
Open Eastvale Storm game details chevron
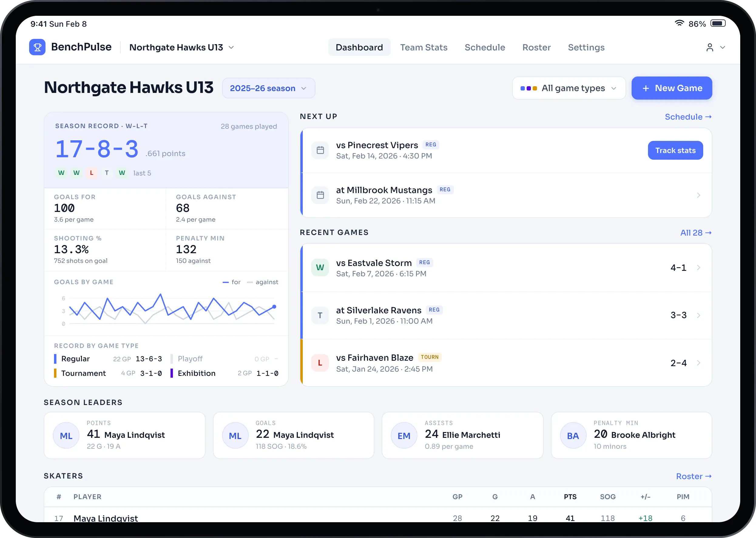pyautogui.click(x=698, y=267)
